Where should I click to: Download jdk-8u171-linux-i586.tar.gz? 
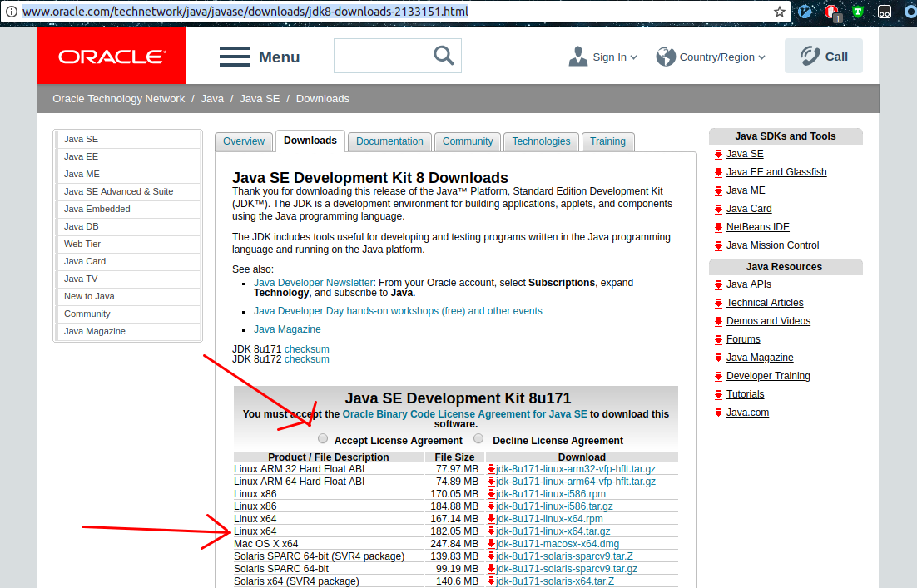(554, 506)
